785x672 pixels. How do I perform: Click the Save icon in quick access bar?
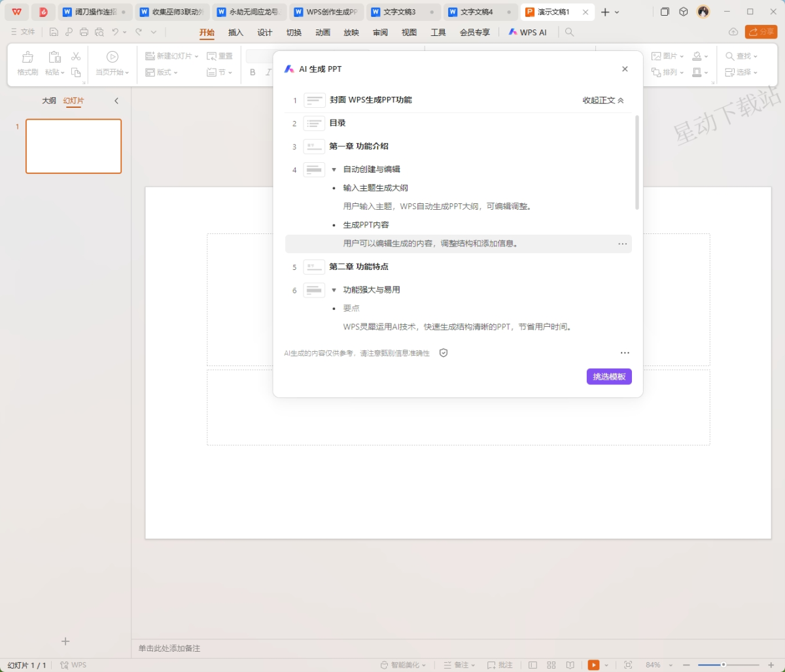pyautogui.click(x=54, y=32)
